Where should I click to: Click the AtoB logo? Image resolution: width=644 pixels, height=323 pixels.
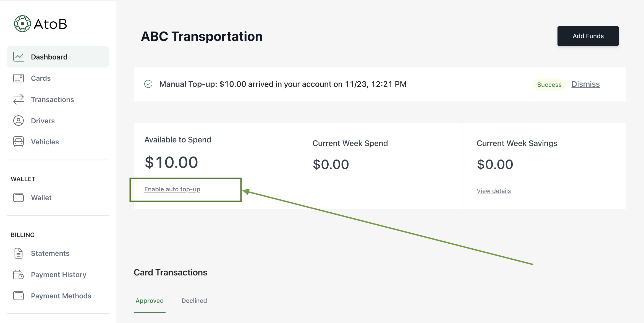[x=41, y=24]
